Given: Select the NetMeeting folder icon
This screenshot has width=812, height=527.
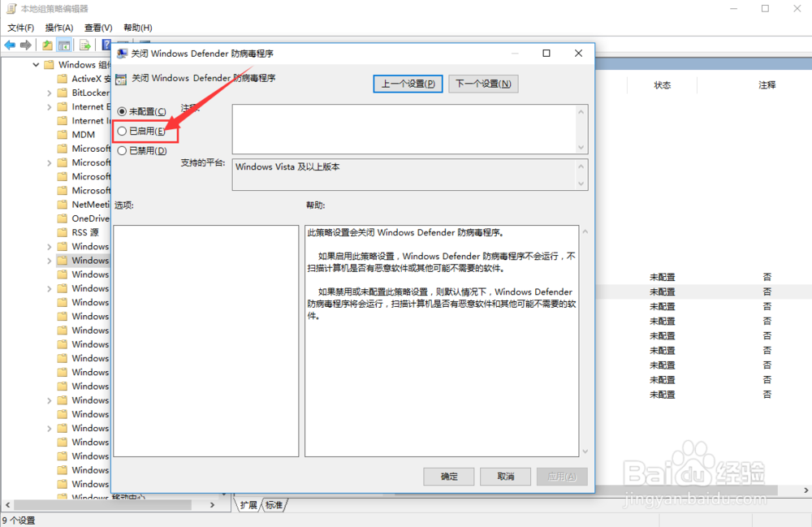Looking at the screenshot, I should (63, 205).
